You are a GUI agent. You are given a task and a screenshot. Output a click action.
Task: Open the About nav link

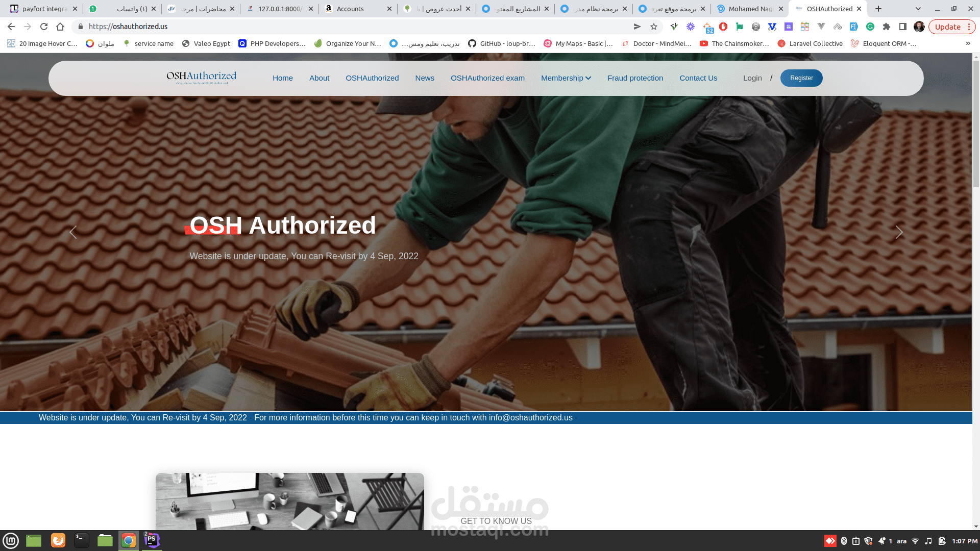pyautogui.click(x=319, y=78)
